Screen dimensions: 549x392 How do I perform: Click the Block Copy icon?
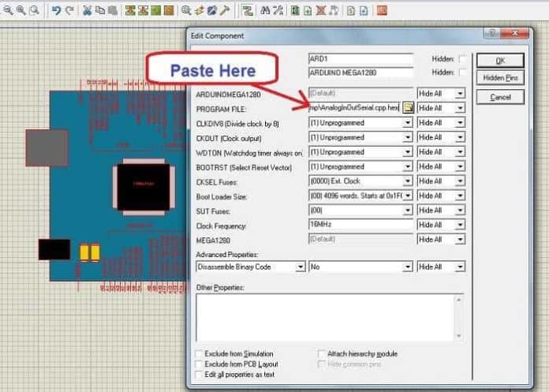[x=130, y=10]
